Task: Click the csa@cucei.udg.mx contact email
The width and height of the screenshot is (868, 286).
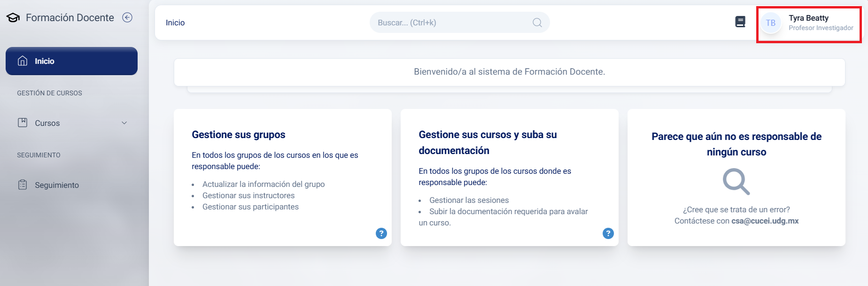Action: tap(765, 221)
